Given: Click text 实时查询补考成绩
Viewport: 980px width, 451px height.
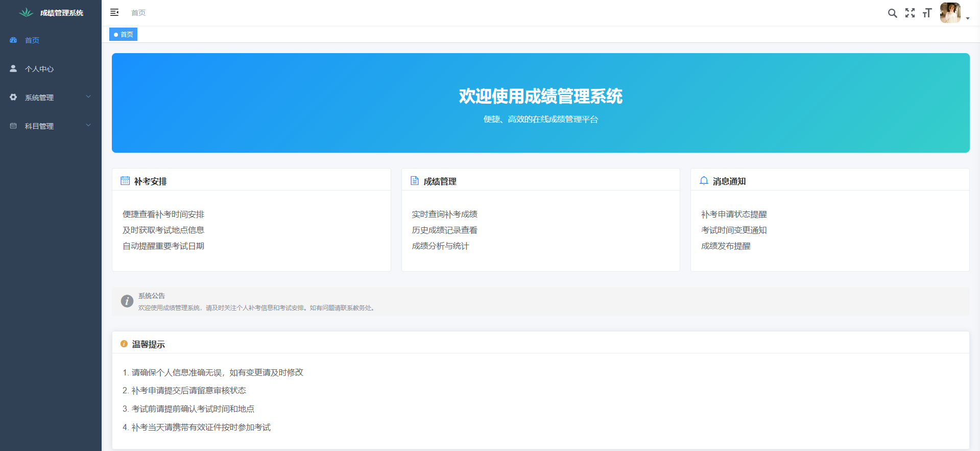Looking at the screenshot, I should pos(445,215).
